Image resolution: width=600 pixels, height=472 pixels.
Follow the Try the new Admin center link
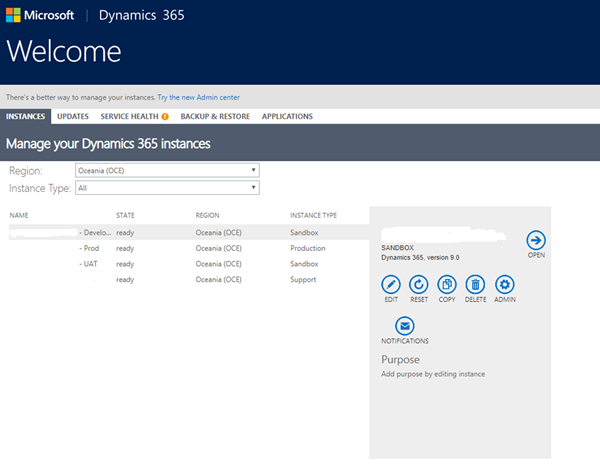198,97
